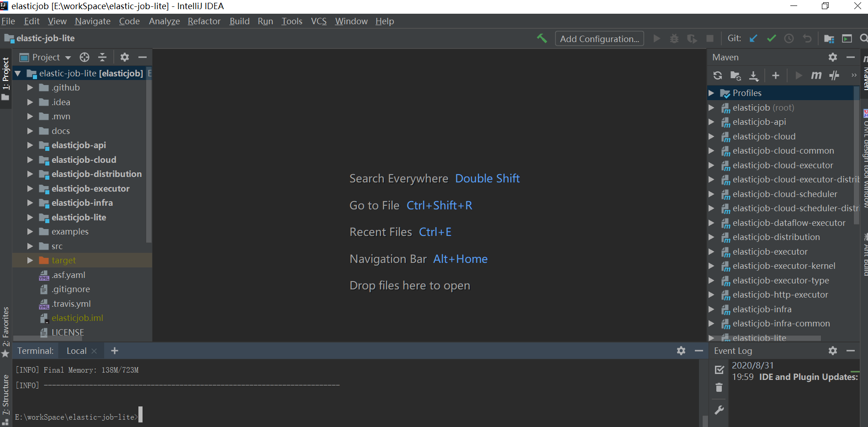The width and height of the screenshot is (868, 427).
Task: Select elasticjob.iml file in project tree
Action: click(77, 318)
